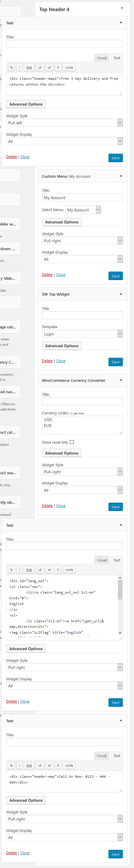Click Title field in SW Top Widget
This screenshot has width=134, height=868.
click(82, 316)
